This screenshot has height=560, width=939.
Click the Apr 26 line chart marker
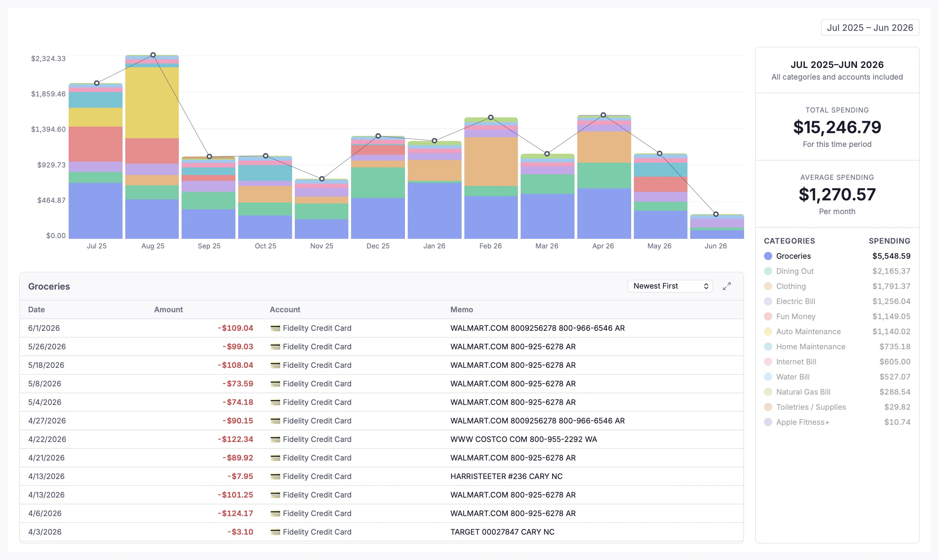point(603,115)
